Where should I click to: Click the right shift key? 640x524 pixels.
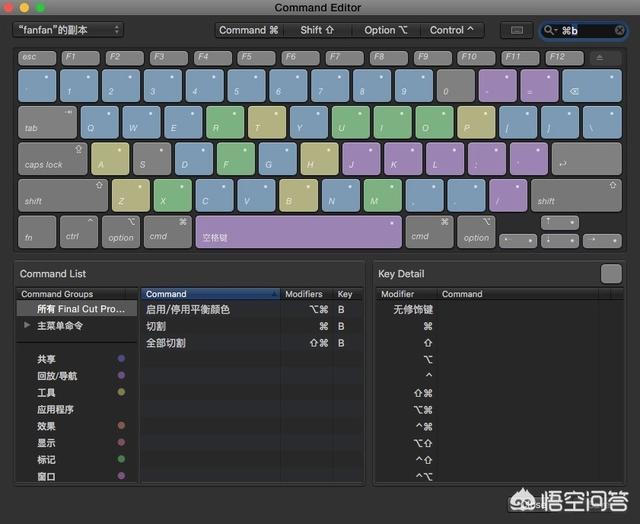tap(576, 195)
